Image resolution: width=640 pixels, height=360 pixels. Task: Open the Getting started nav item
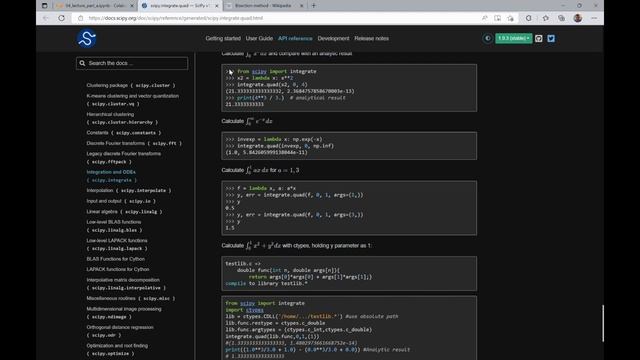[x=223, y=38]
